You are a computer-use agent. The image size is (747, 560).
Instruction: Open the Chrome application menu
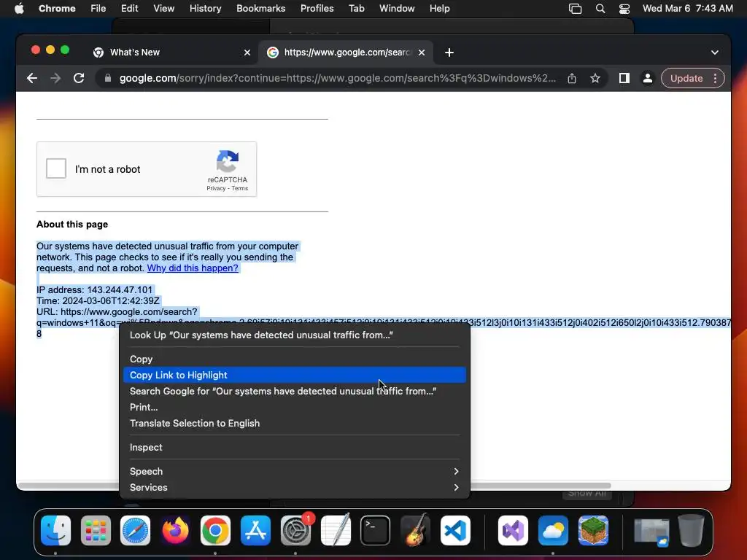[x=57, y=8]
